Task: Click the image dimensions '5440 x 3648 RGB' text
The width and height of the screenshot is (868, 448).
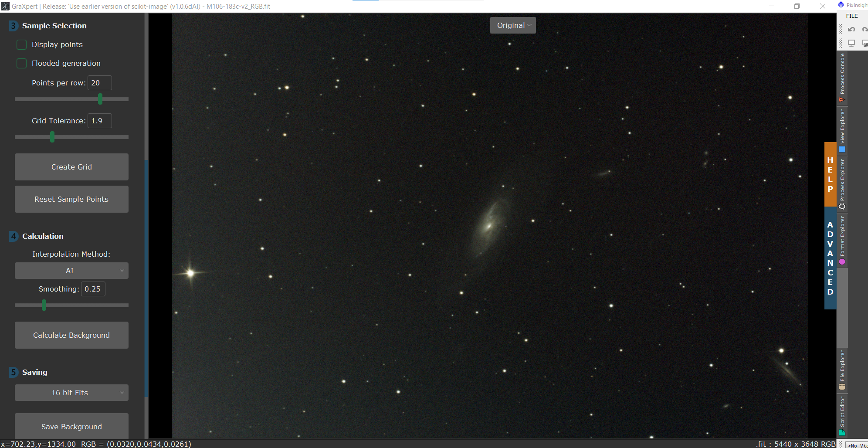Action: [805, 444]
